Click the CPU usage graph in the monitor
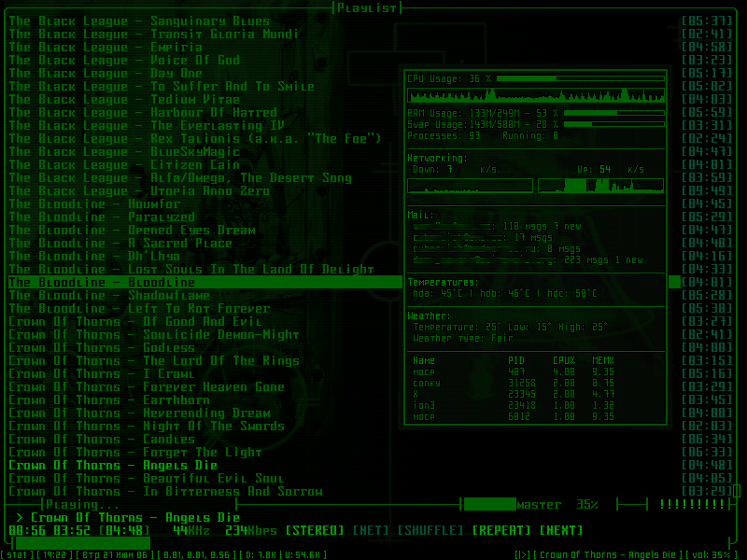The width and height of the screenshot is (747, 560). point(536,96)
